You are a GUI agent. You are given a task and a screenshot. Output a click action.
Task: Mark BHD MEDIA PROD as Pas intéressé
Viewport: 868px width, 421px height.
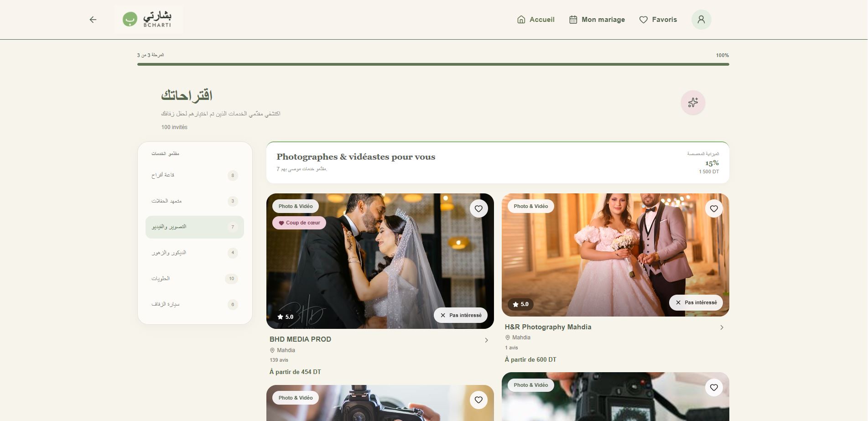click(461, 315)
